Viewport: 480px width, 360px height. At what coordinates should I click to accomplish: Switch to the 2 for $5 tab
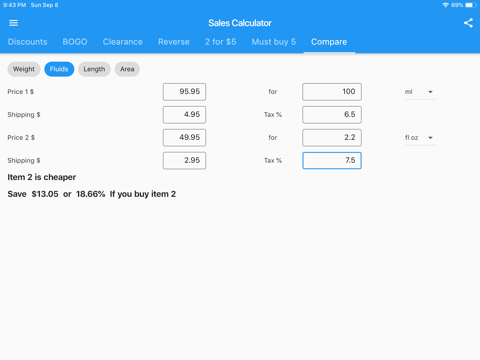click(x=221, y=42)
